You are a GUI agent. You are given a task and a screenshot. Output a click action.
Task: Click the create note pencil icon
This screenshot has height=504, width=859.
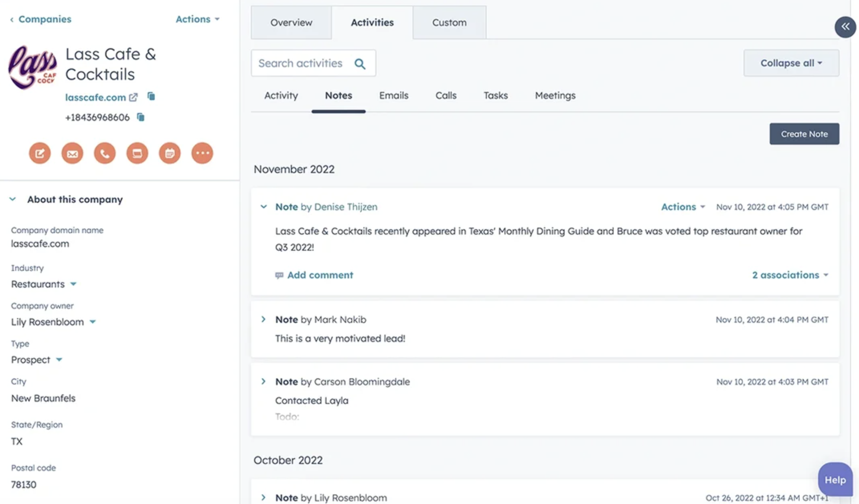click(40, 153)
